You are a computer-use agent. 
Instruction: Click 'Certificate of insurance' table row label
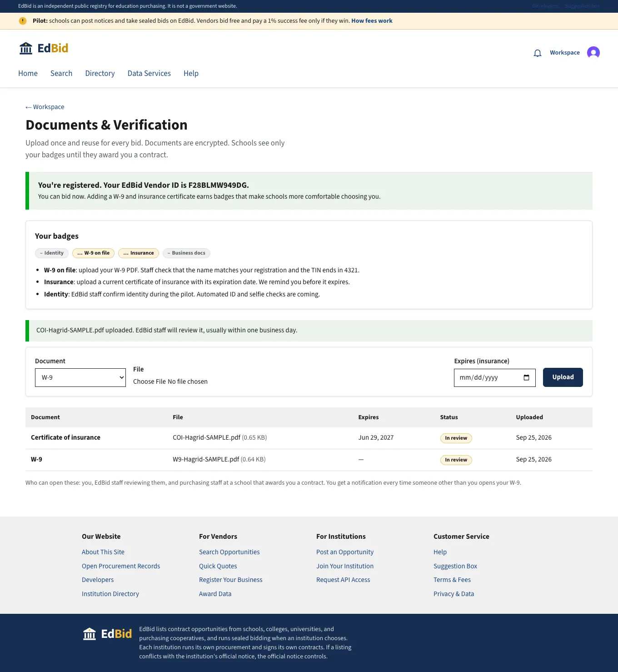(x=65, y=438)
